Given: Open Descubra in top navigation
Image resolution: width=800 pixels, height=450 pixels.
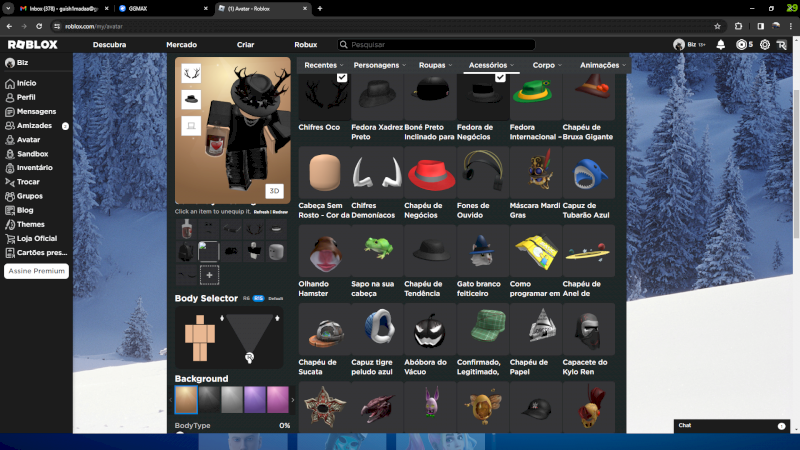Looking at the screenshot, I should pos(109,45).
